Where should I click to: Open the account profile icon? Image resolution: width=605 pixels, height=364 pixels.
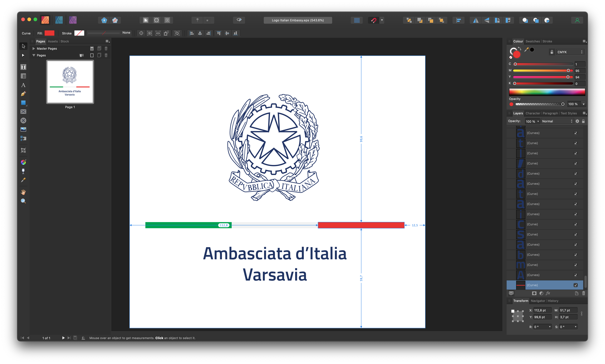pos(577,20)
